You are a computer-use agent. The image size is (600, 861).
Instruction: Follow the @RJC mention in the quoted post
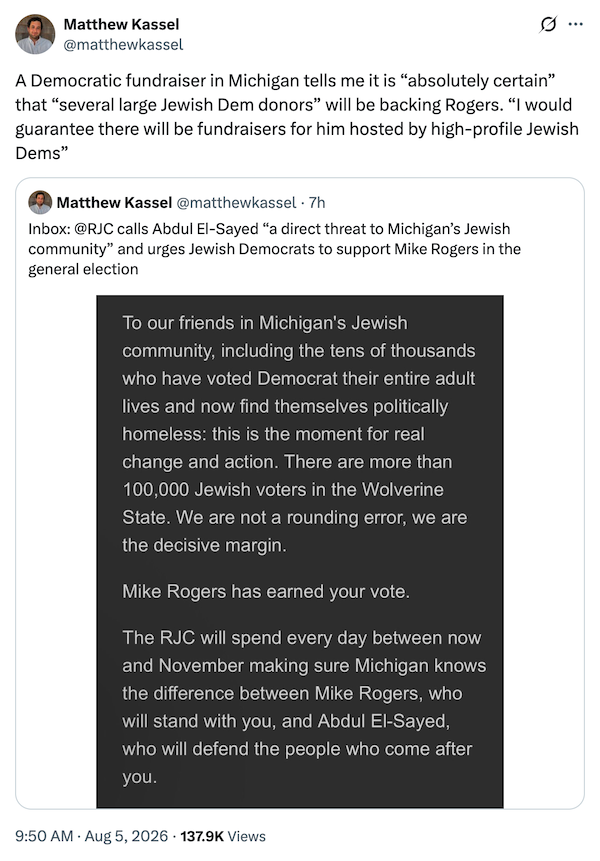[x=93, y=228]
